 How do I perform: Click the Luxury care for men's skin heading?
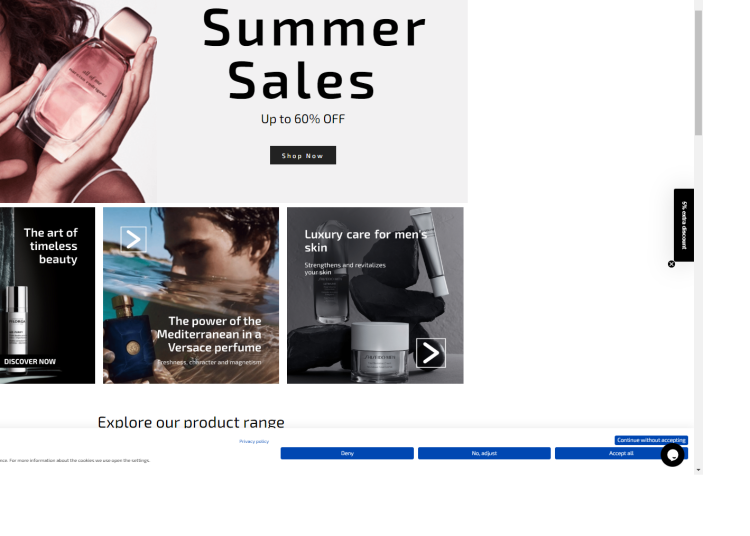(x=366, y=241)
